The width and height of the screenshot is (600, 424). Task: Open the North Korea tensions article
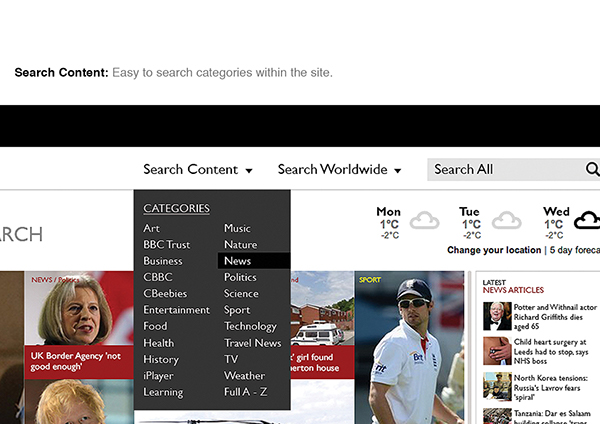pyautogui.click(x=550, y=387)
